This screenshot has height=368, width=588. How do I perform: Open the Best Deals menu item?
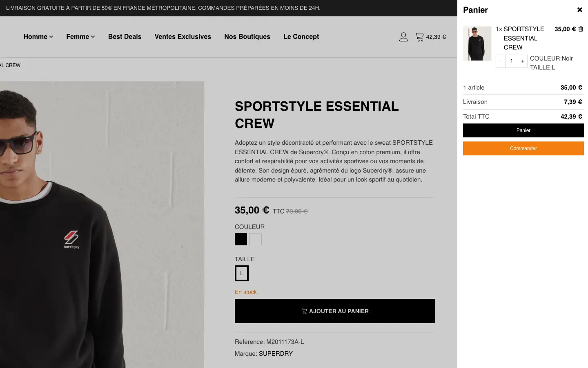point(125,37)
